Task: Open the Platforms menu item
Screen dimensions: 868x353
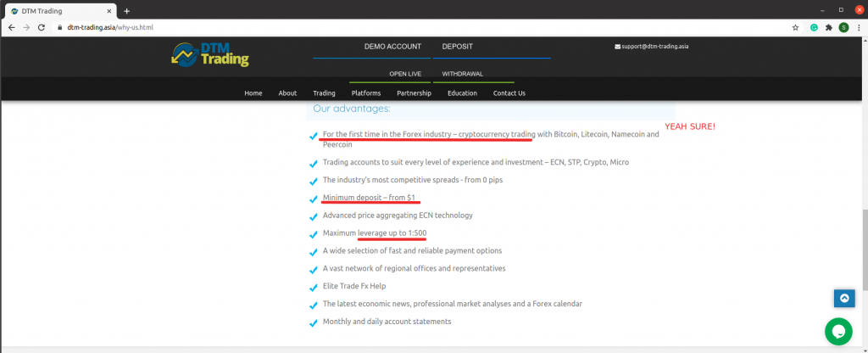Action: [x=366, y=93]
